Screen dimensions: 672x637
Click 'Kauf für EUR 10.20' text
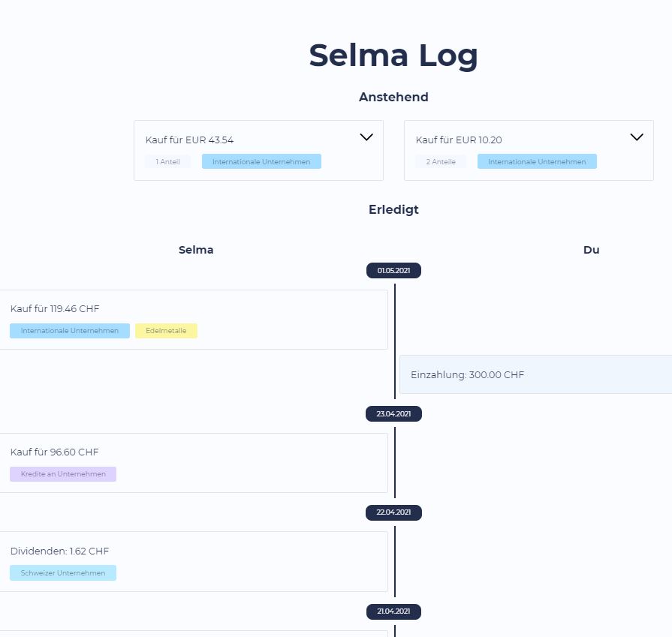pyautogui.click(x=459, y=140)
